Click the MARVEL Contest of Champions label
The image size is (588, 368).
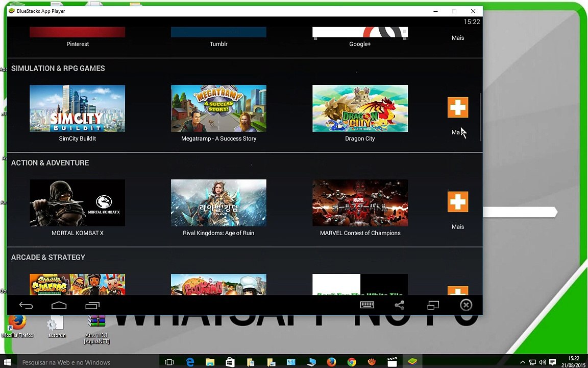coord(360,233)
